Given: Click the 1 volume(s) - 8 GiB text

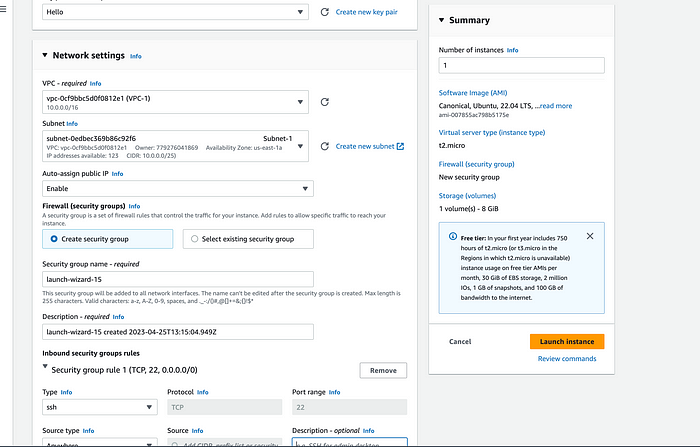Looking at the screenshot, I should [x=468, y=209].
